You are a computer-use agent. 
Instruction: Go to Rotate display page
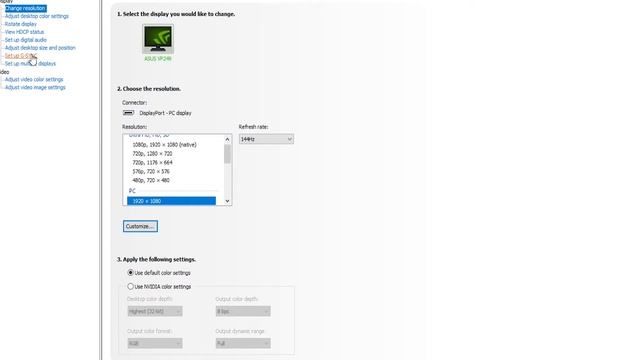pos(20,24)
